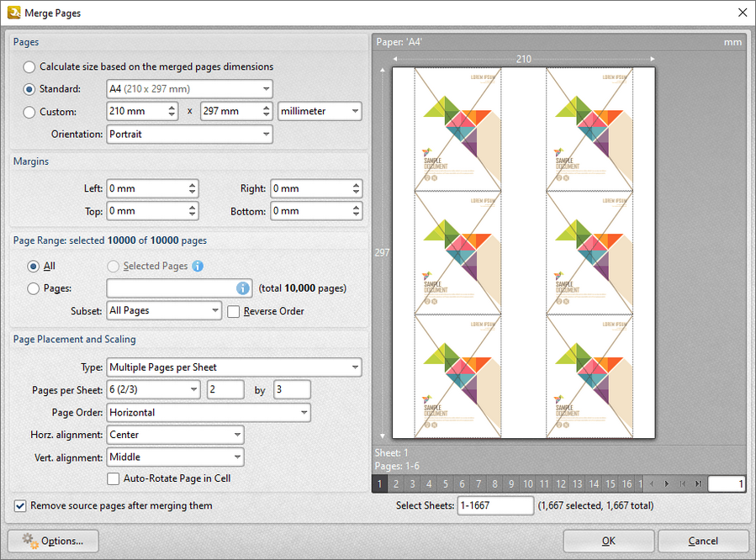Go to next sheet using arrow icon
The image size is (756, 560).
[666, 483]
